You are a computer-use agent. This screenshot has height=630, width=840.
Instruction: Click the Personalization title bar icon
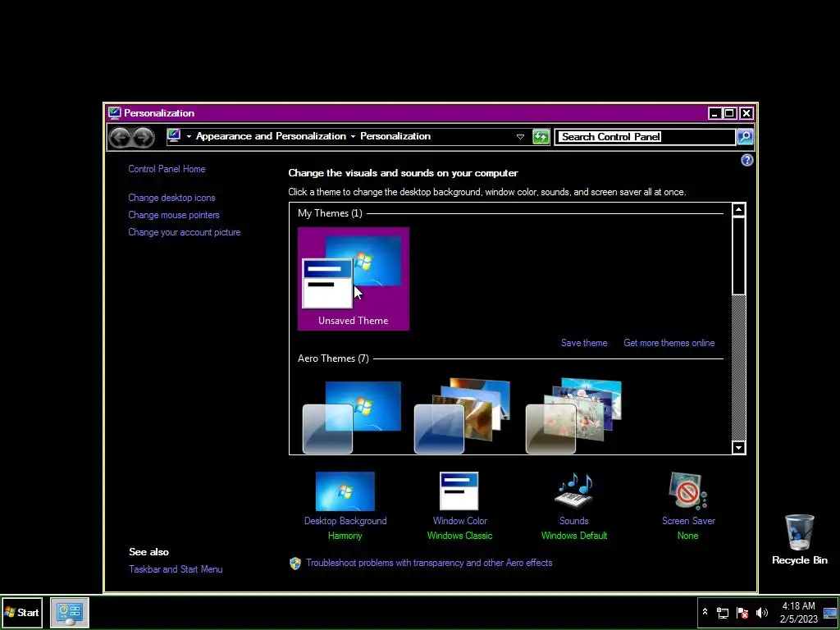click(114, 113)
